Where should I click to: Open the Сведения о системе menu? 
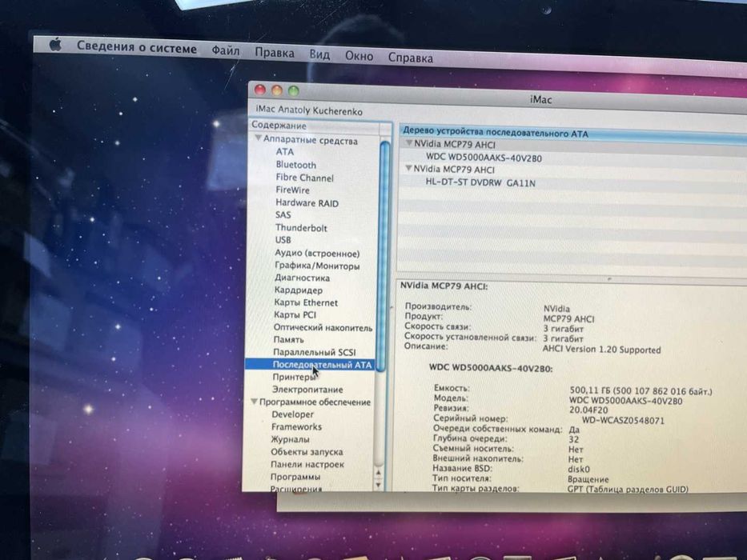pos(137,47)
